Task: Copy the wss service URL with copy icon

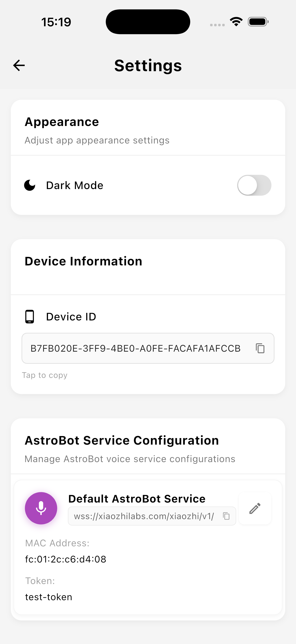Action: click(226, 516)
